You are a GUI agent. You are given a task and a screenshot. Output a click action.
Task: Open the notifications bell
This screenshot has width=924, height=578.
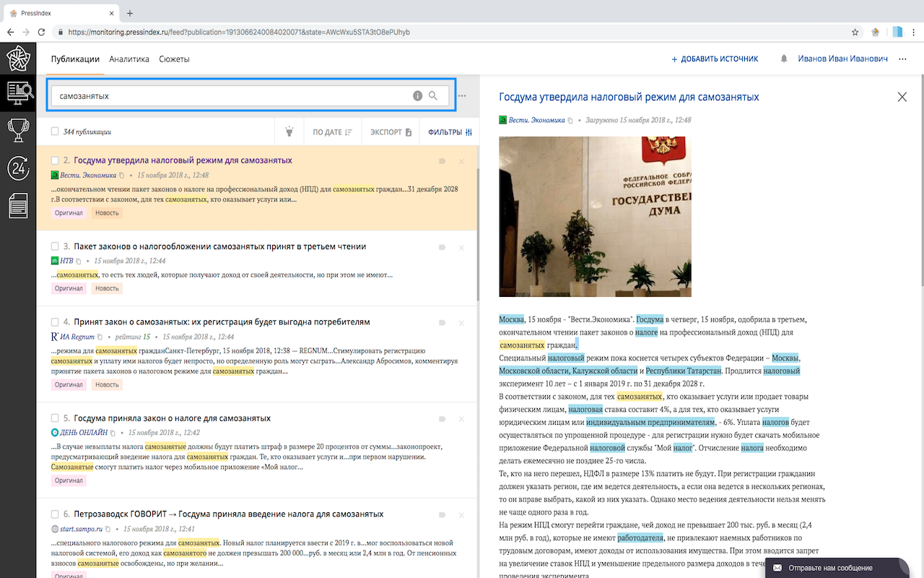[x=784, y=59]
